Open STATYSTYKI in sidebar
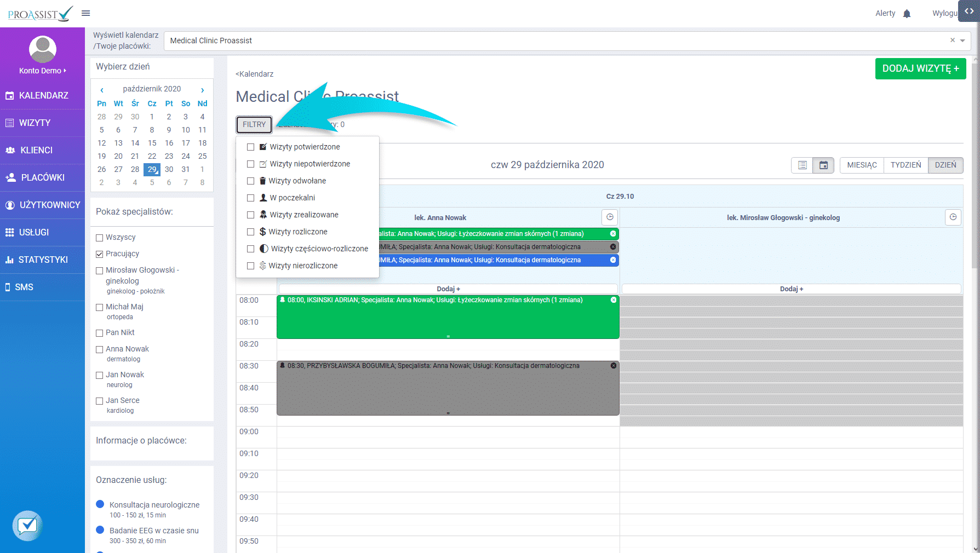980x553 pixels. point(43,260)
